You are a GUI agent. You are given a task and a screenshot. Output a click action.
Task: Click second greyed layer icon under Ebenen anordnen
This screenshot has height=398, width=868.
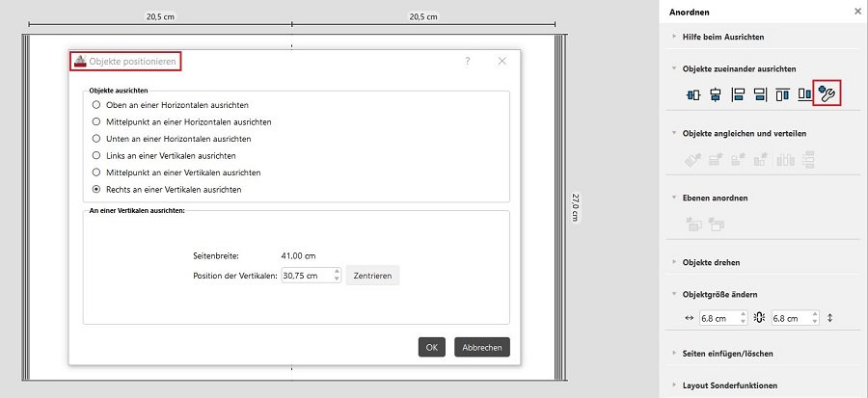point(717,225)
